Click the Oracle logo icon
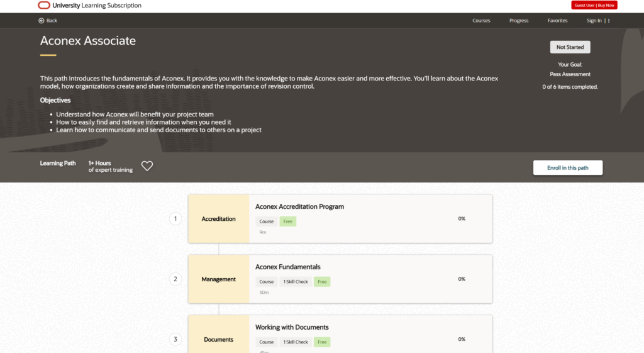 (x=44, y=6)
